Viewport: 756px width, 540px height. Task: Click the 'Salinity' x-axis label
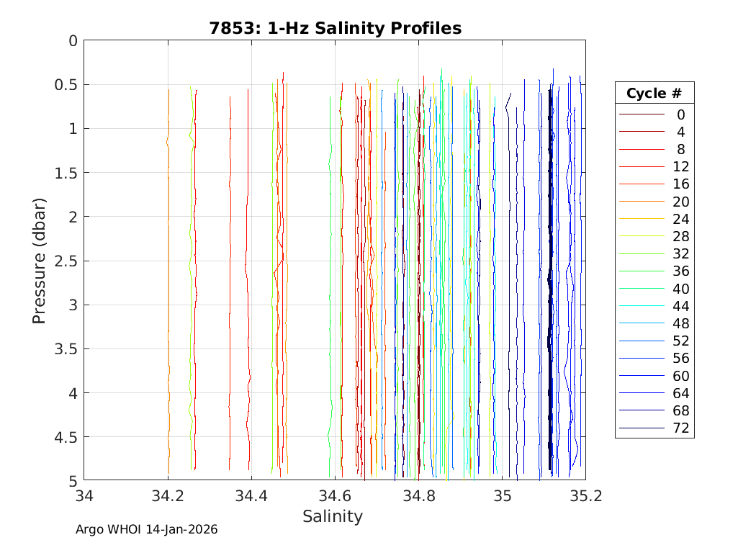333,516
